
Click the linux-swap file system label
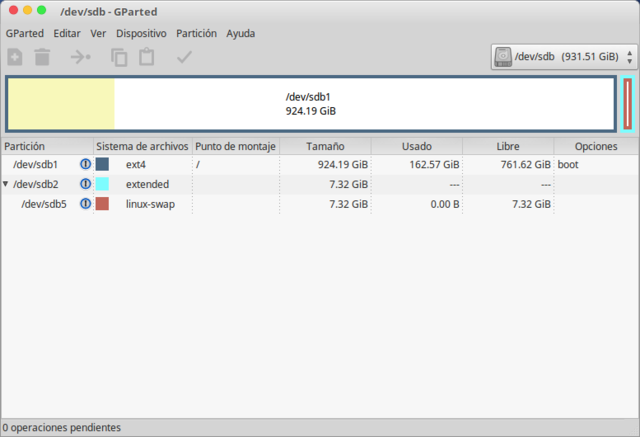[x=150, y=204]
